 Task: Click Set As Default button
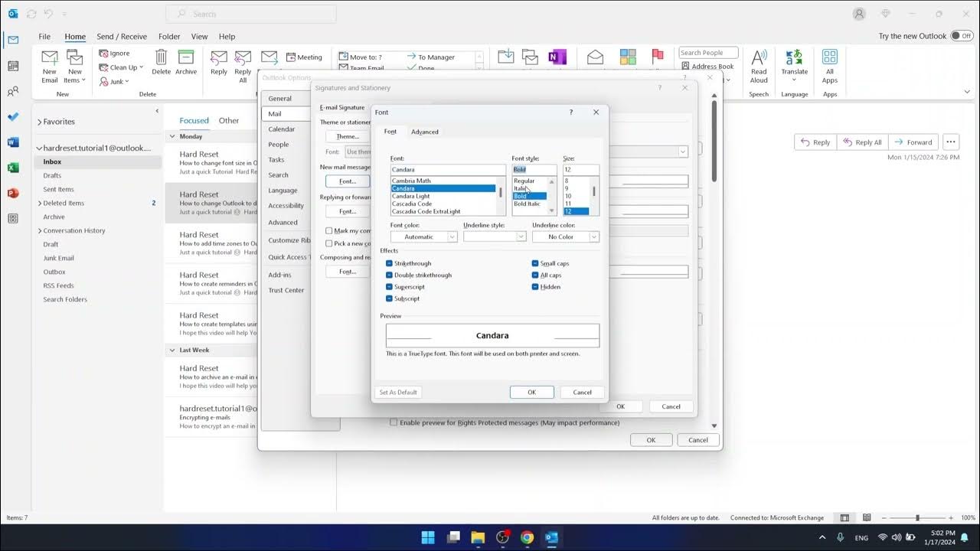(398, 393)
